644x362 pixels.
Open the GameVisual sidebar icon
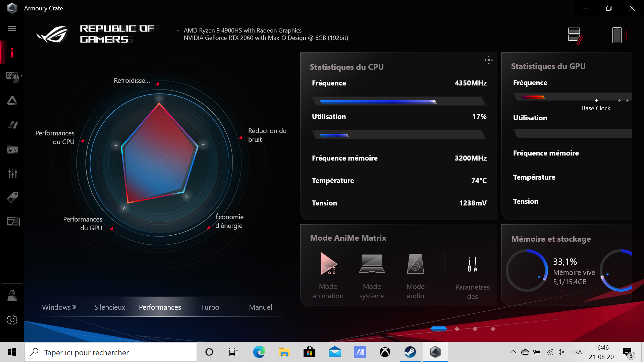(x=13, y=125)
